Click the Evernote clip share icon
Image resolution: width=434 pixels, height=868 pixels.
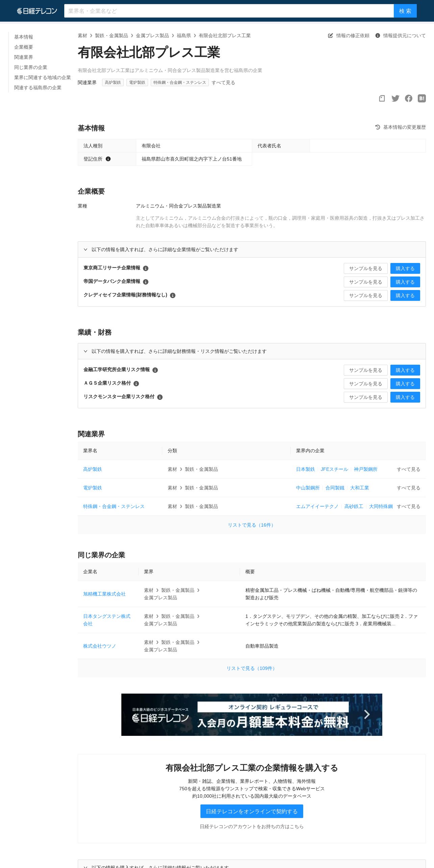(x=382, y=98)
